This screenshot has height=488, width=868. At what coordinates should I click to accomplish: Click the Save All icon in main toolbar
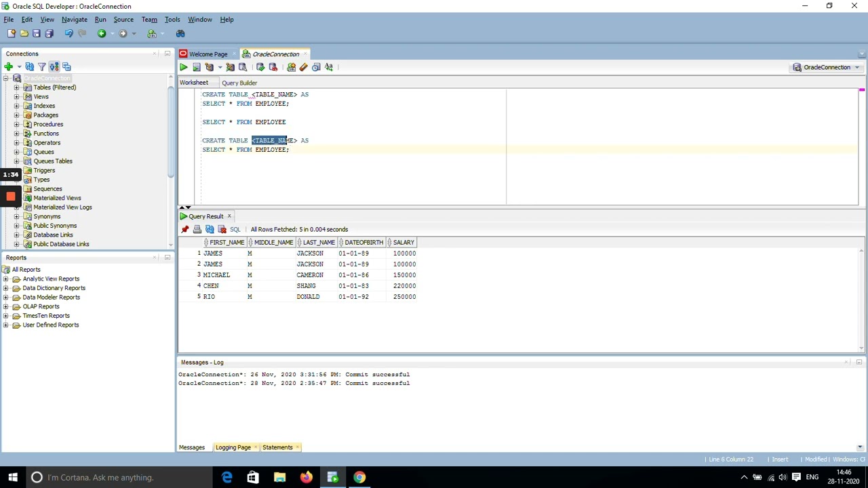tap(49, 33)
